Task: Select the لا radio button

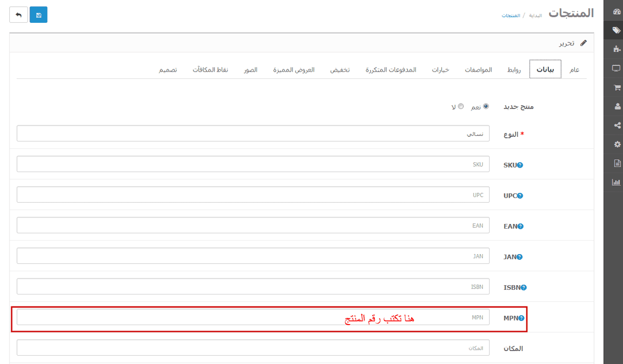Action: [x=461, y=106]
